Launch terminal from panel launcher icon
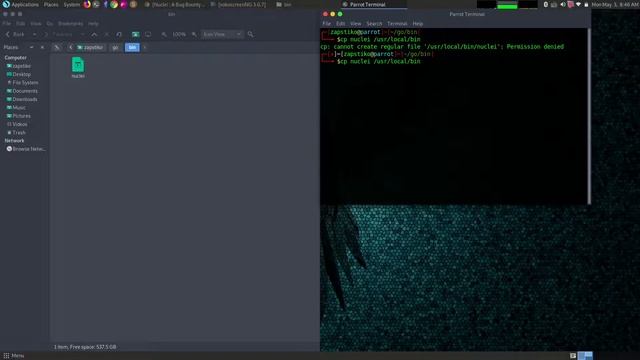 click(96, 4)
